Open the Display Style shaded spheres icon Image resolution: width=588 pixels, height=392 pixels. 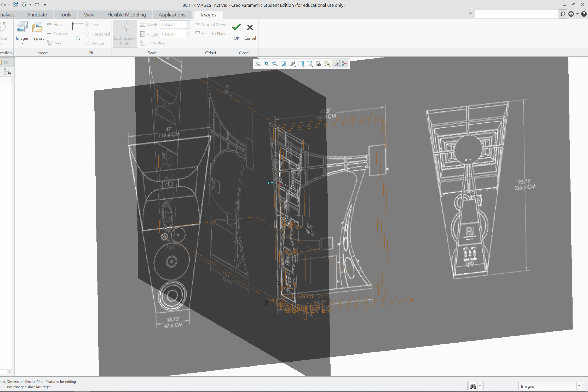[x=292, y=64]
